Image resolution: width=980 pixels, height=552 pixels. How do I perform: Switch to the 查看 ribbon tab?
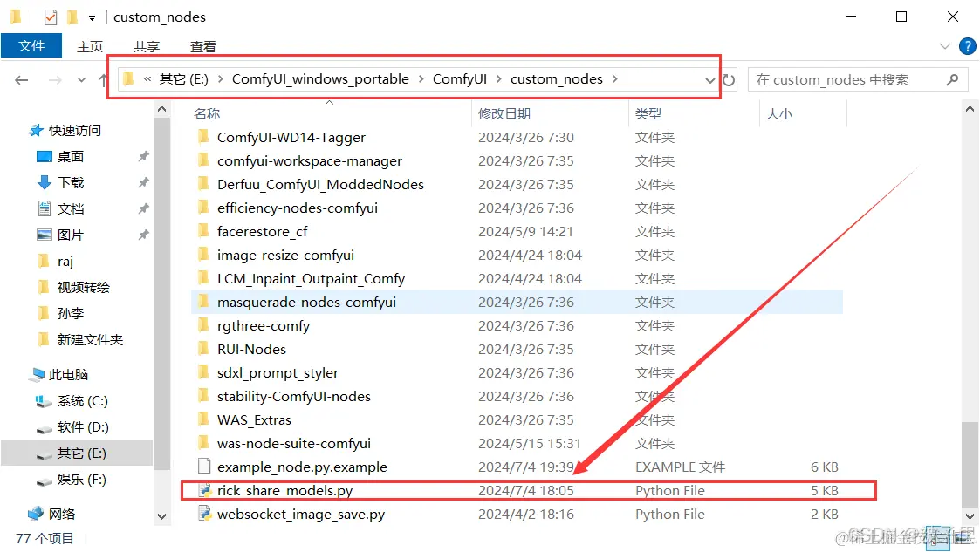click(x=203, y=47)
